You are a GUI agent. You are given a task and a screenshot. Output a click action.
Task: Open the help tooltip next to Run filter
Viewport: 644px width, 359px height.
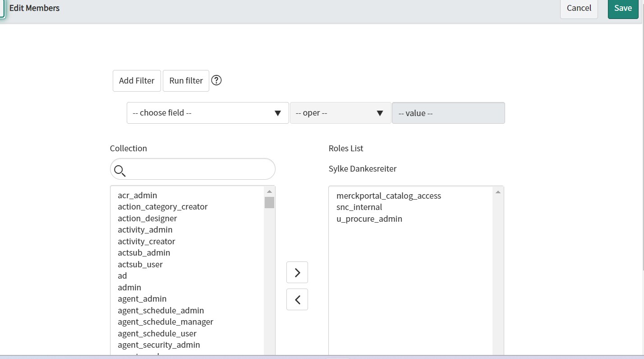[x=216, y=80]
